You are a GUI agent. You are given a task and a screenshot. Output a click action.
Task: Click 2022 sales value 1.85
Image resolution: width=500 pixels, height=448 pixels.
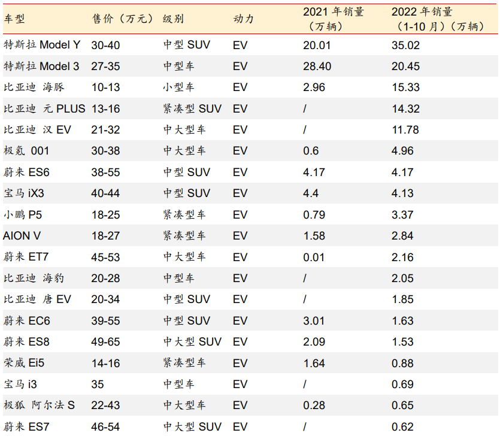[x=402, y=299]
